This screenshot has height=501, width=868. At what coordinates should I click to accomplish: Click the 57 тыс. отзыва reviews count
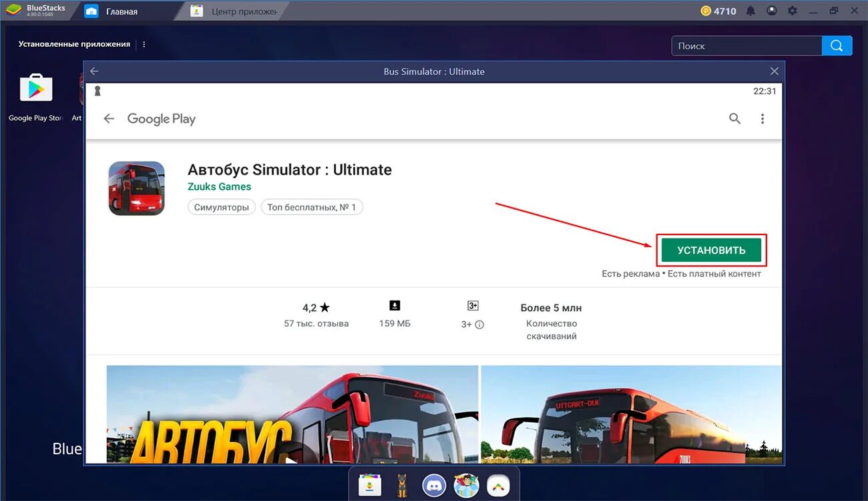point(316,323)
